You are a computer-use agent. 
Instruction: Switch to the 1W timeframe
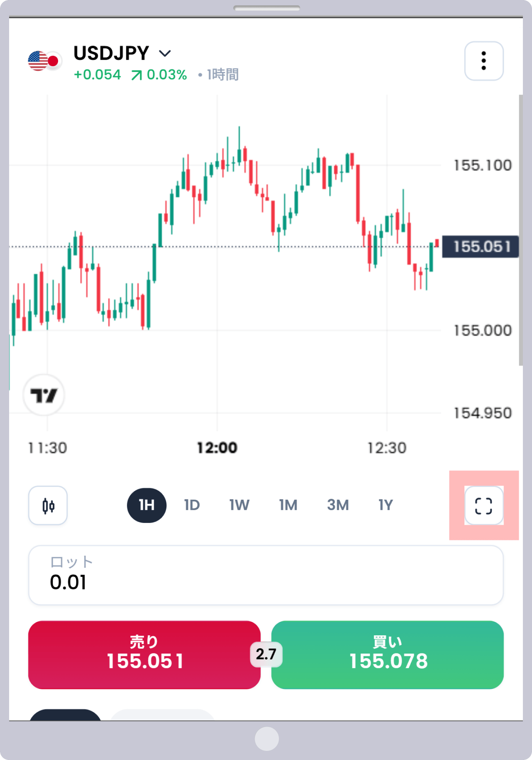point(239,505)
